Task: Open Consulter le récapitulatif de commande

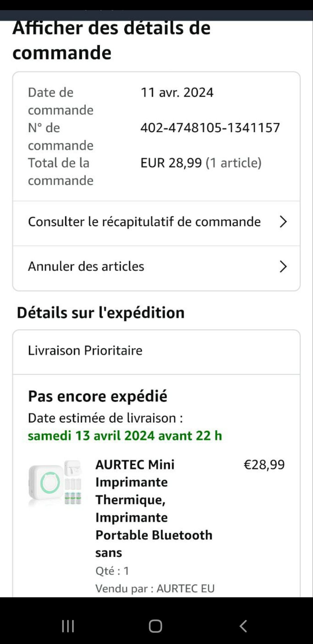Action: pyautogui.click(x=144, y=222)
